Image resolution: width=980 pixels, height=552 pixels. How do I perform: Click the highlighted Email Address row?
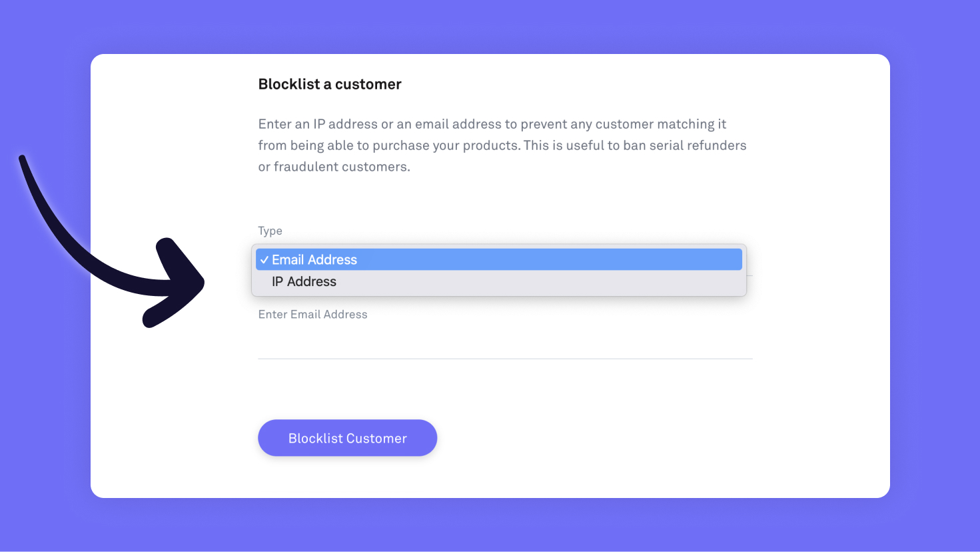pos(498,259)
